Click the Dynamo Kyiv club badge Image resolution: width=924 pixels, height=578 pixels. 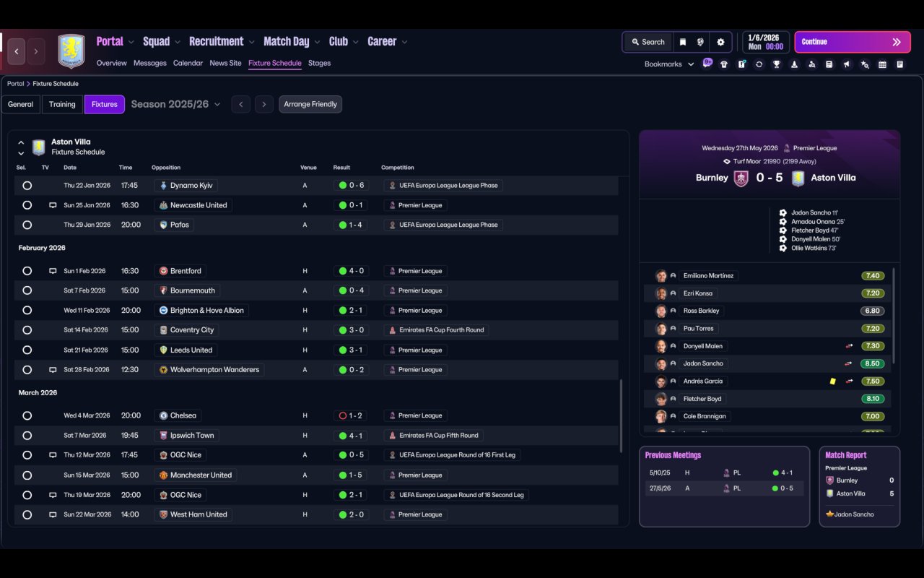[x=164, y=186]
